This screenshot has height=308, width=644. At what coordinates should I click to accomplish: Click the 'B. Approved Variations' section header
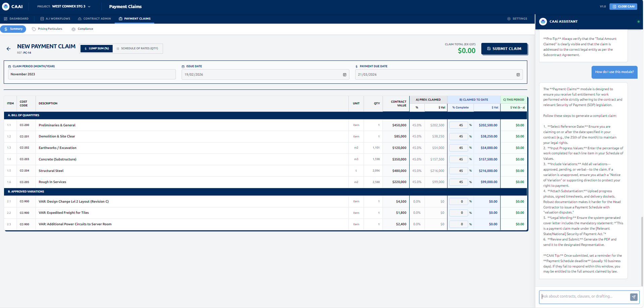265,192
